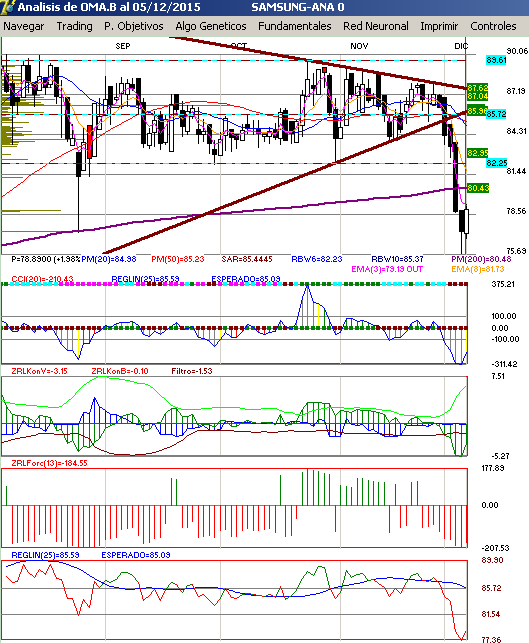Click the 82.25 cyan price level tag

(x=496, y=163)
